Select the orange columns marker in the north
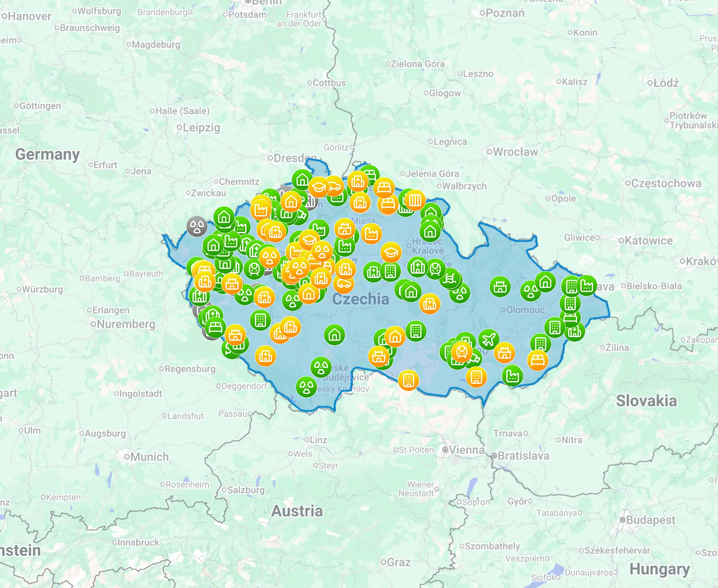The width and height of the screenshot is (718, 588). pyautogui.click(x=415, y=200)
